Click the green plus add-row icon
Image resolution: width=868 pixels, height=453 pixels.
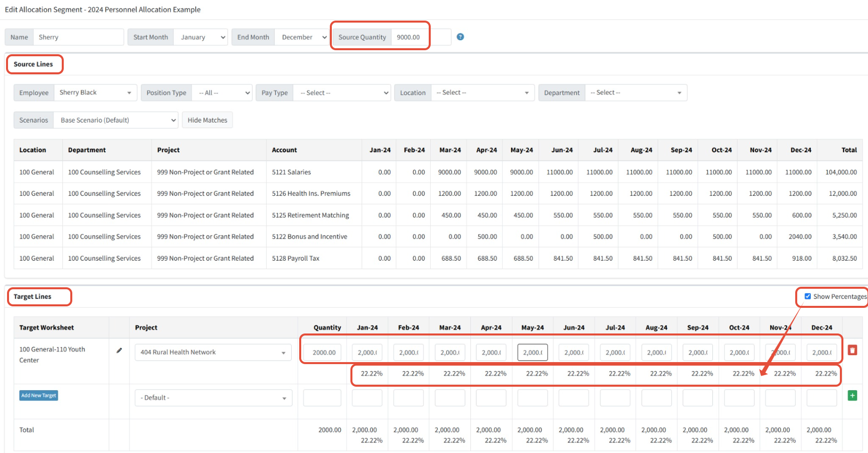(852, 395)
